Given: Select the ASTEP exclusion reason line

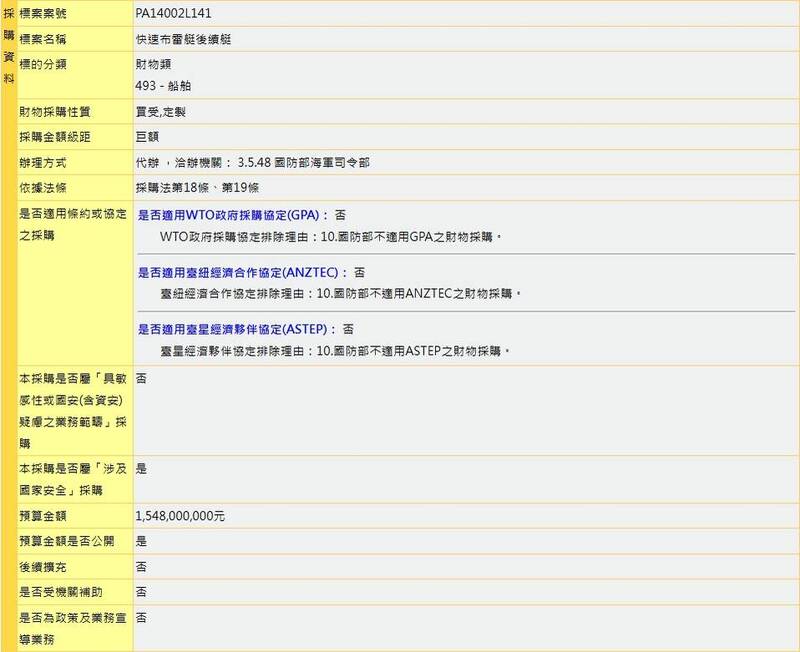Looking at the screenshot, I should [335, 351].
